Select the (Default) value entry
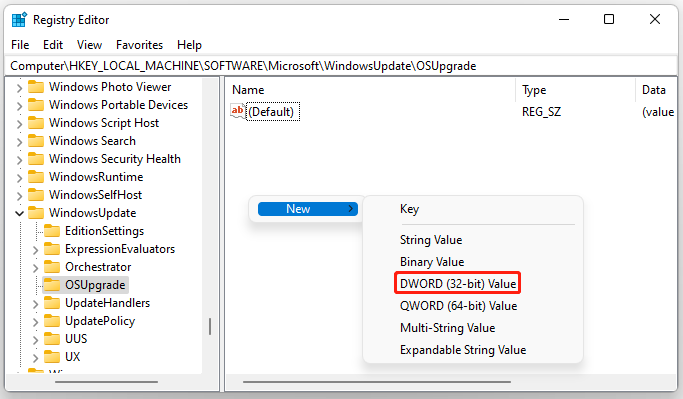Screen dimensions: 683x399 273,112
